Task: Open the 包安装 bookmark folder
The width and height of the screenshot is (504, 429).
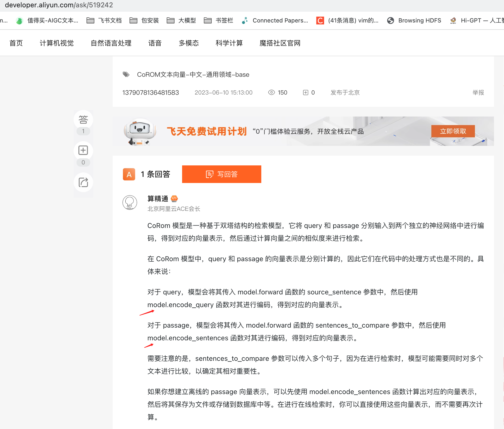Action: pyautogui.click(x=144, y=21)
